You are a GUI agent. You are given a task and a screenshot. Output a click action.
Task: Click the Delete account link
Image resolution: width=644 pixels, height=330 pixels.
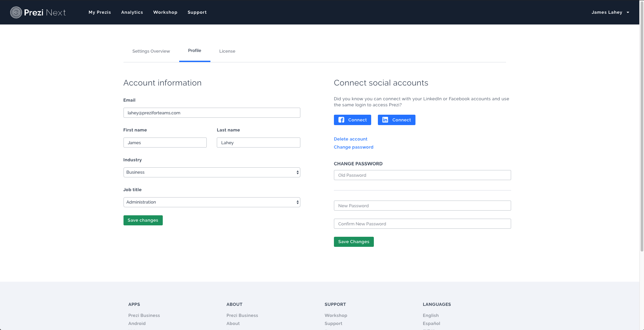point(350,139)
